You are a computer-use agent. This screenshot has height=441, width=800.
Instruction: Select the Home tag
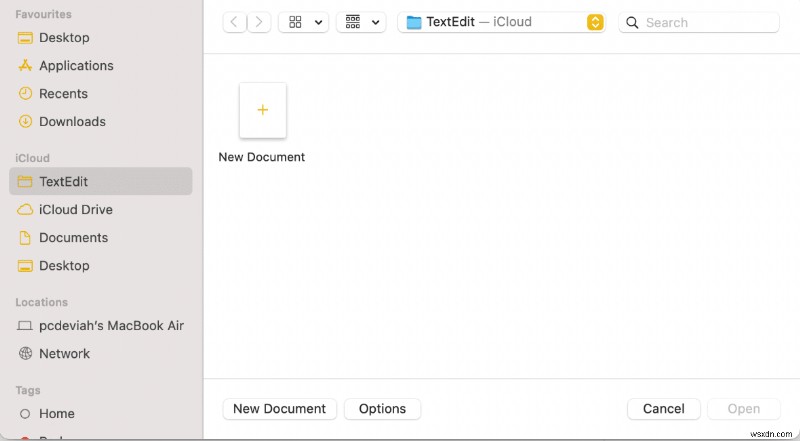click(x=57, y=414)
